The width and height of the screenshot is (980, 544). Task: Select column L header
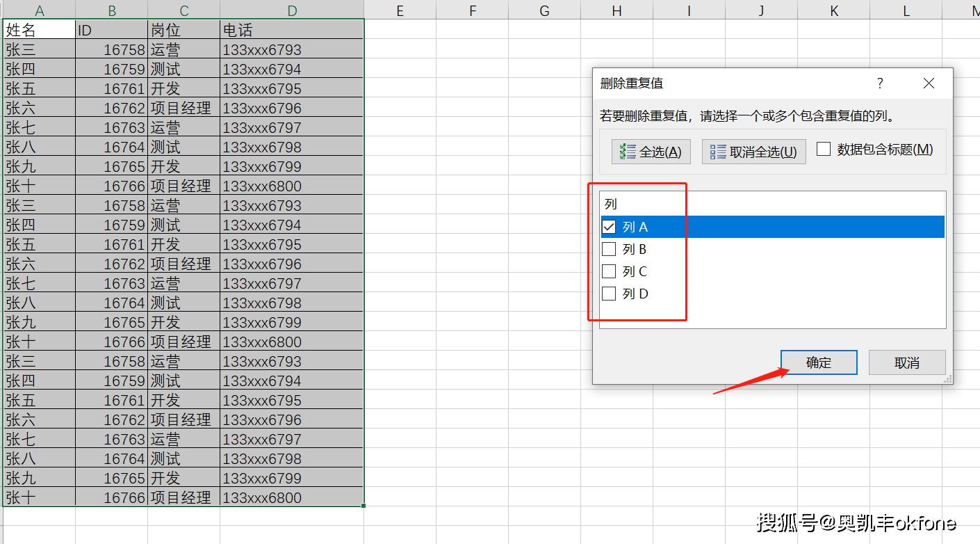[906, 10]
